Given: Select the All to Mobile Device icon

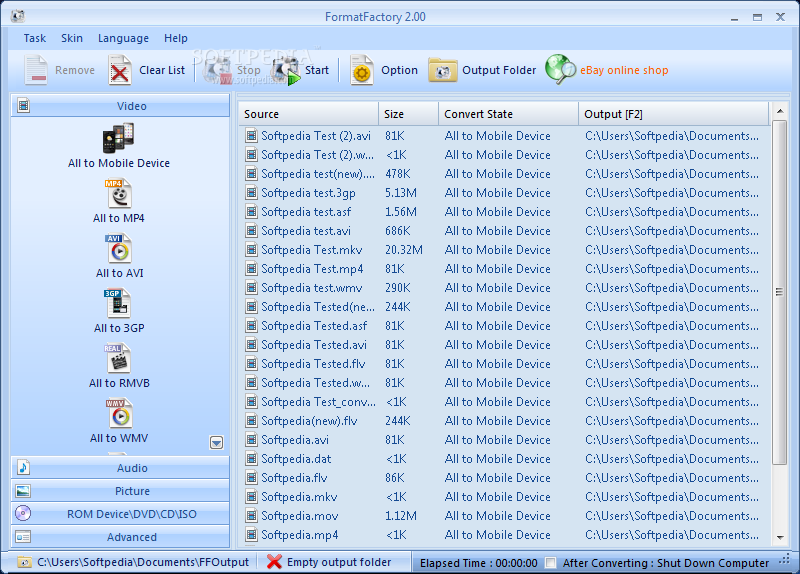Looking at the screenshot, I should [x=118, y=138].
